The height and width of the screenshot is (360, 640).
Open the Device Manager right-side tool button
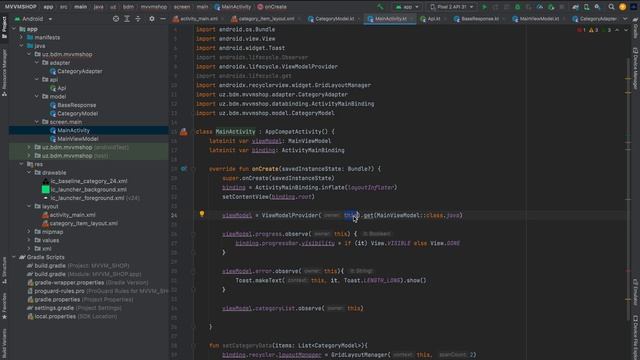point(636,68)
